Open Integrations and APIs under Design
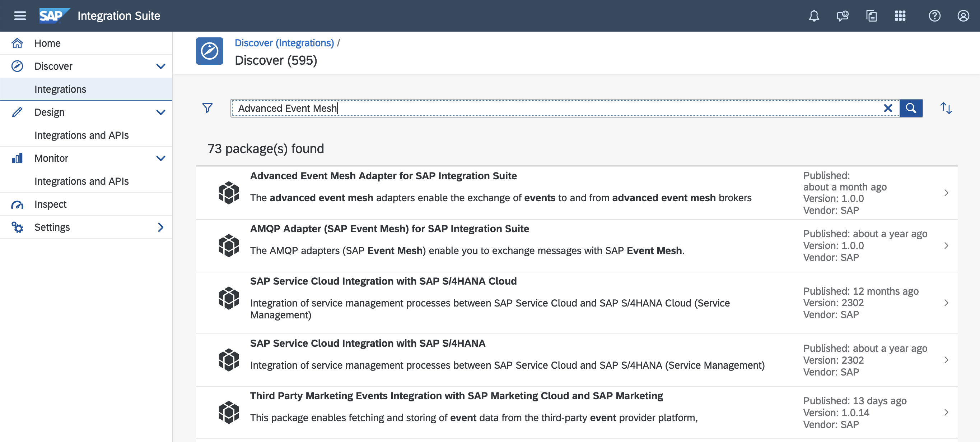 [86, 135]
